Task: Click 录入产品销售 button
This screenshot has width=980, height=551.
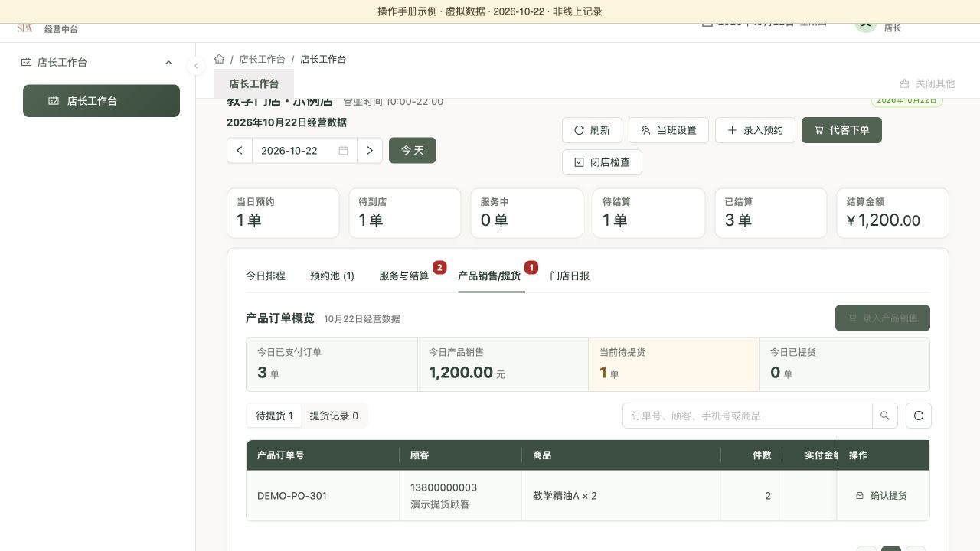Action: tap(883, 318)
